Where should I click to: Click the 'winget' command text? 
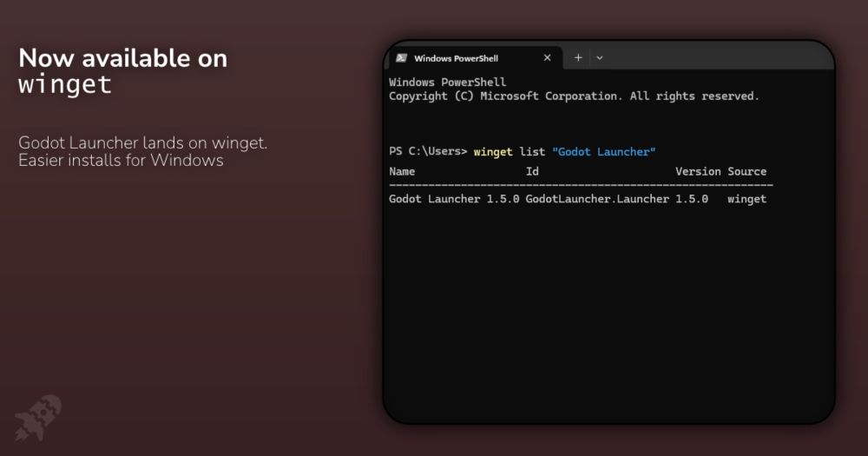point(493,152)
